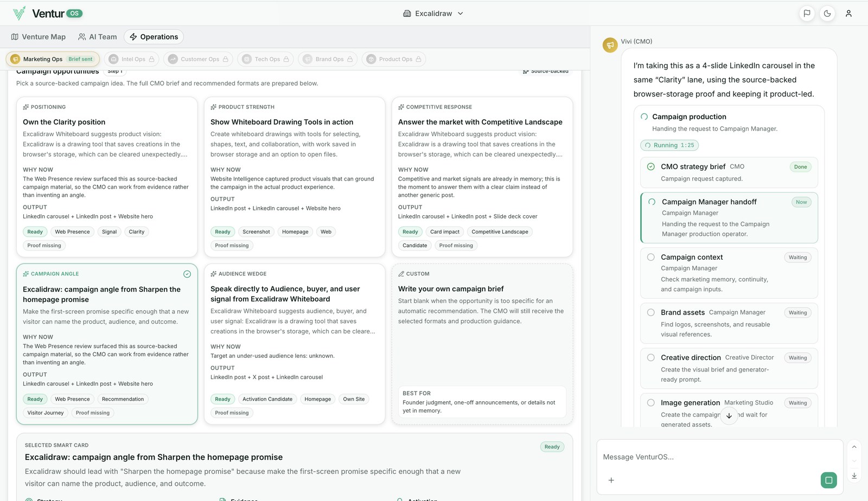Click the sparkle icon next to COMPETITIVE RESPONSE
Screen dimensions: 868x501
coord(401,107)
